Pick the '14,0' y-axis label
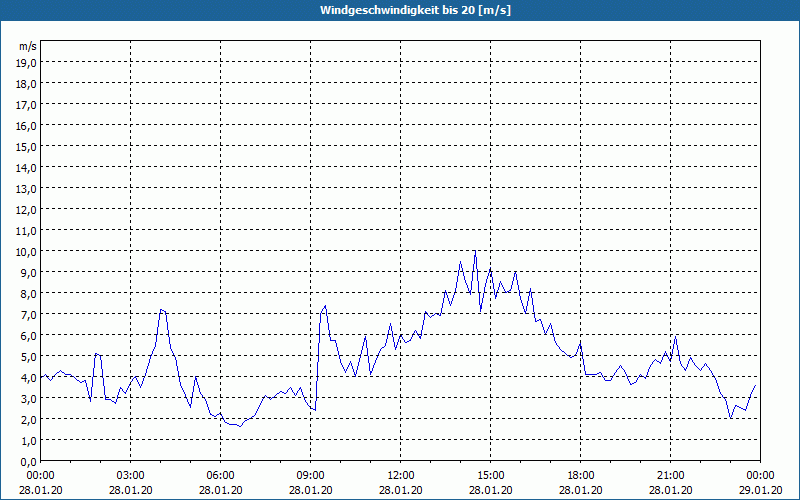The width and height of the screenshot is (800, 500). [x=27, y=167]
